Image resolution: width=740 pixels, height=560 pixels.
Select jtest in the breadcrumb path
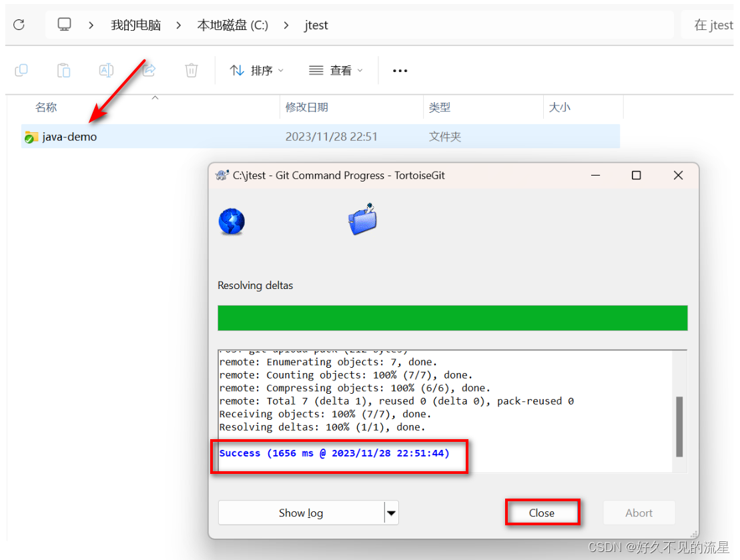(x=316, y=25)
